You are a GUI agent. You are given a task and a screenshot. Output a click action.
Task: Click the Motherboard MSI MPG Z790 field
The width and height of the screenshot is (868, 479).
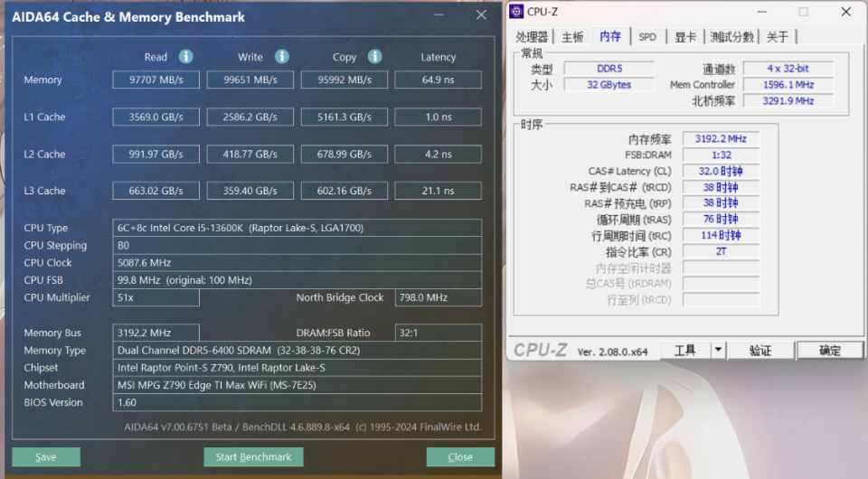(x=297, y=385)
